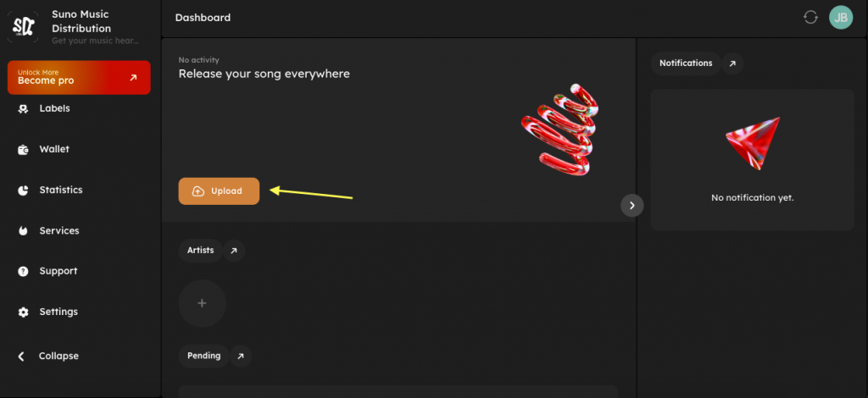Select the Artists label chip
This screenshot has width=868, height=398.
(200, 251)
